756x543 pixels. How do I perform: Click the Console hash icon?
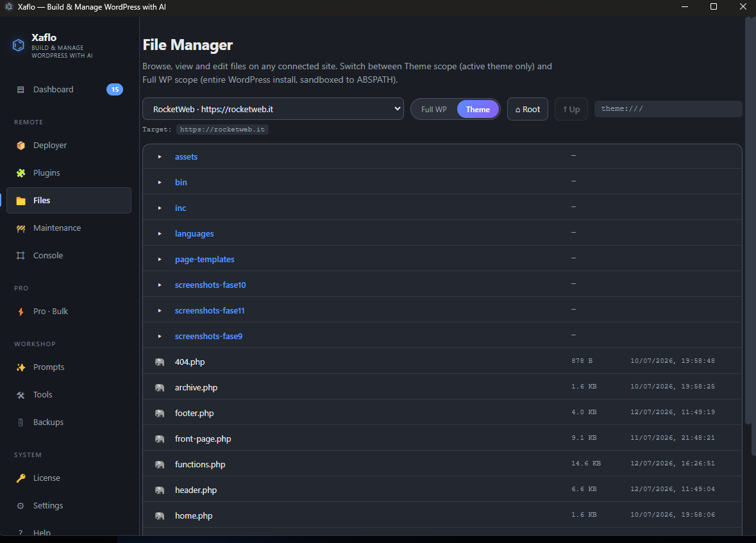pyautogui.click(x=21, y=256)
